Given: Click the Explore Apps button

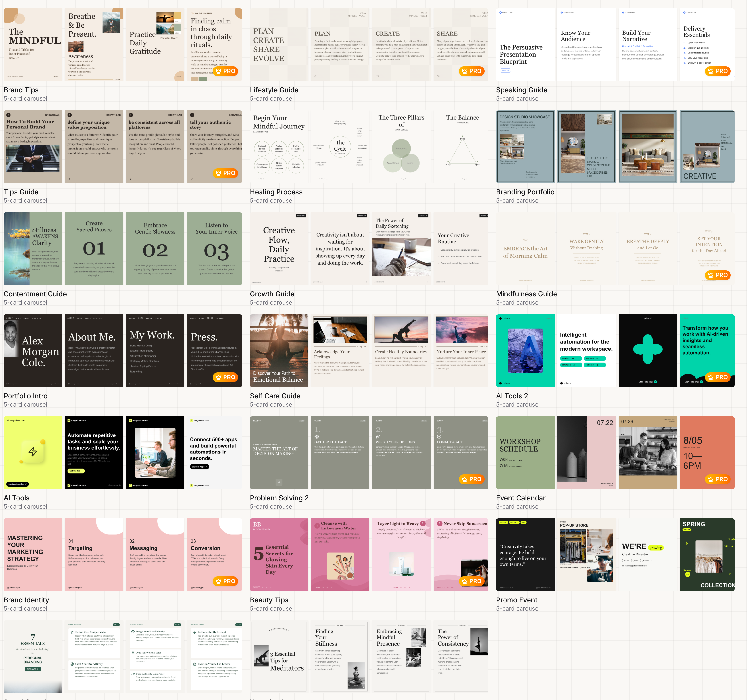Looking at the screenshot, I should coord(200,467).
